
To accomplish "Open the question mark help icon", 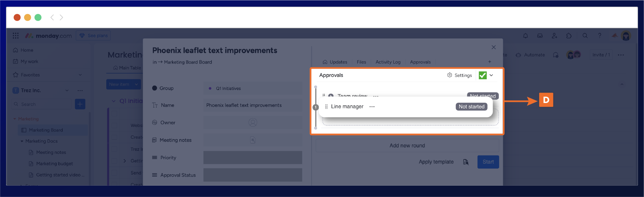I will coord(600,36).
